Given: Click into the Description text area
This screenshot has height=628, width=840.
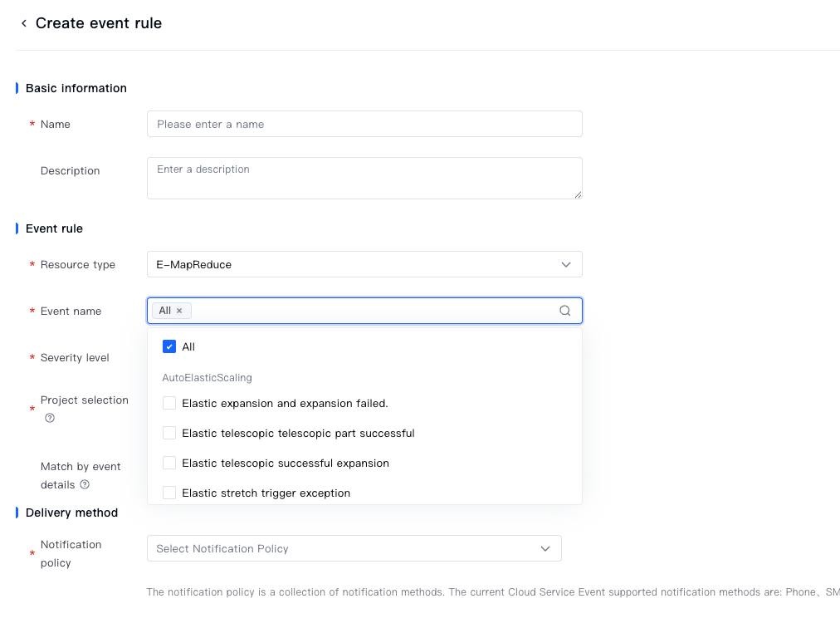Looking at the screenshot, I should point(364,178).
